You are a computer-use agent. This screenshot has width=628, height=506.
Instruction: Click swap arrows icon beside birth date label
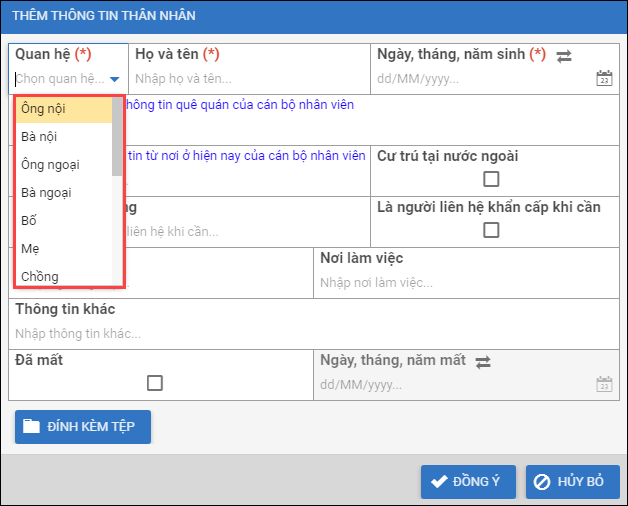(x=564, y=56)
